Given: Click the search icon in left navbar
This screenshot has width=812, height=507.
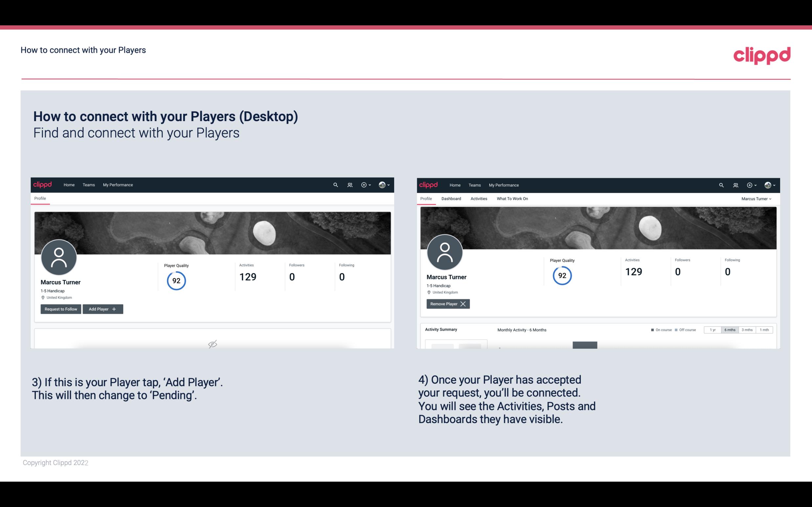Looking at the screenshot, I should coord(335,184).
